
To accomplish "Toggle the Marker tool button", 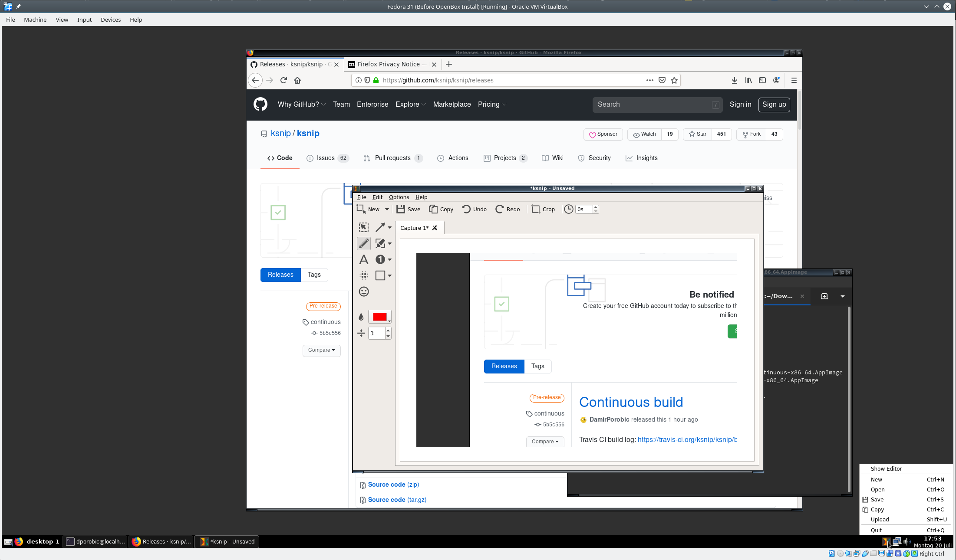I will (x=380, y=243).
